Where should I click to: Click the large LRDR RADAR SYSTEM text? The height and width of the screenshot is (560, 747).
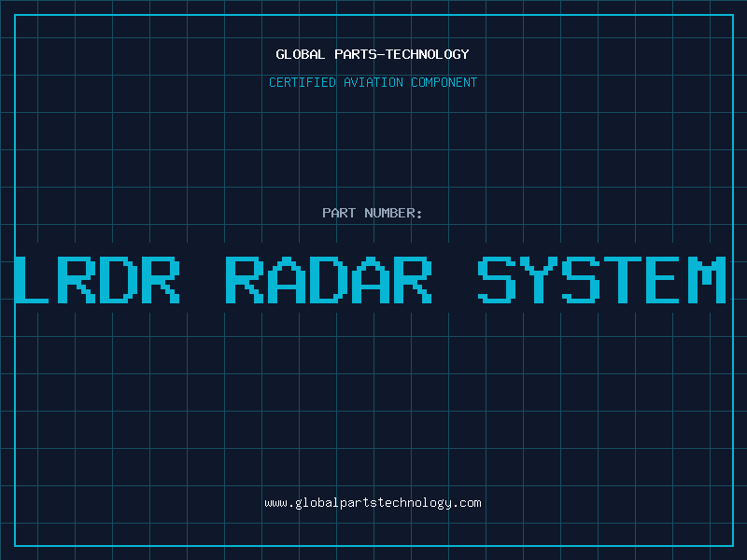point(370,279)
